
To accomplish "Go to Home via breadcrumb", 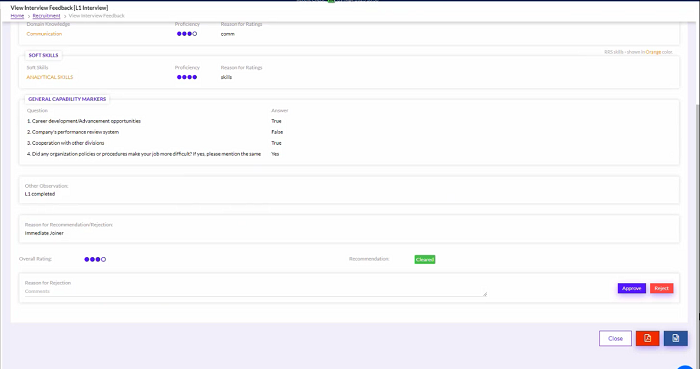I will click(x=17, y=16).
